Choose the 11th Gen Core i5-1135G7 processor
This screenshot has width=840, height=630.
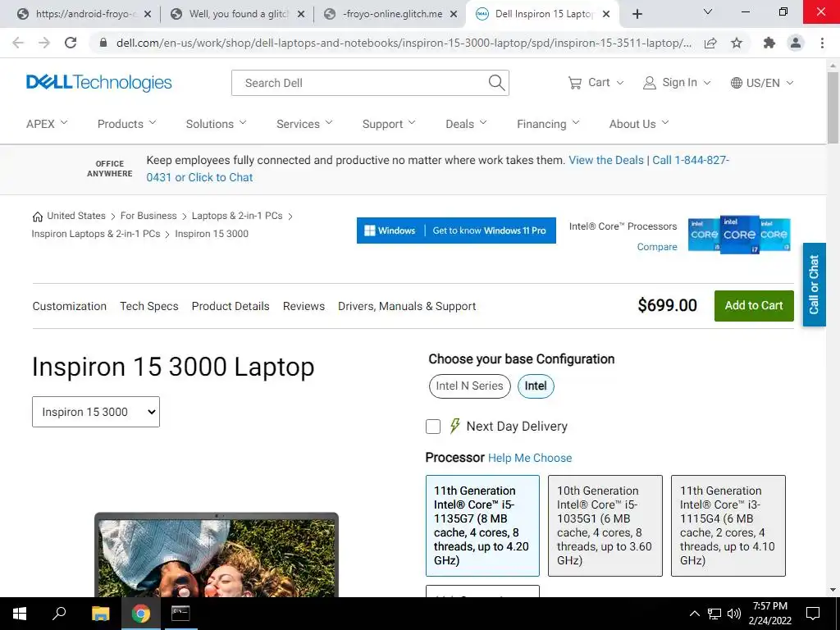(482, 526)
